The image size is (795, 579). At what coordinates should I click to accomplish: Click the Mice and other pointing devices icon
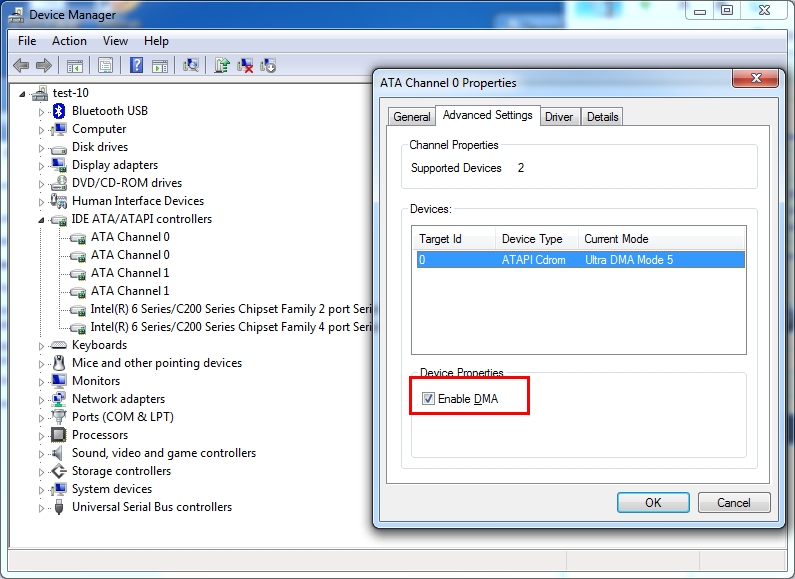coord(59,363)
